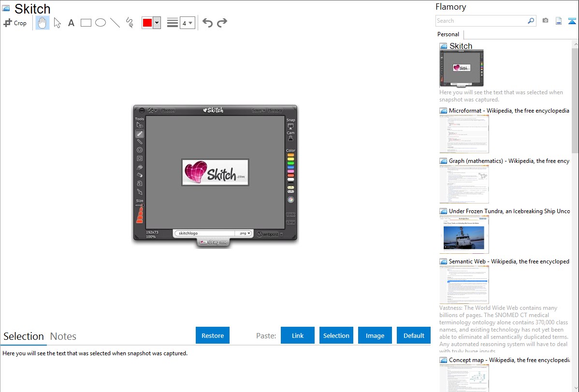Select the freehand scribble tool
This screenshot has width=579, height=392.
click(130, 23)
